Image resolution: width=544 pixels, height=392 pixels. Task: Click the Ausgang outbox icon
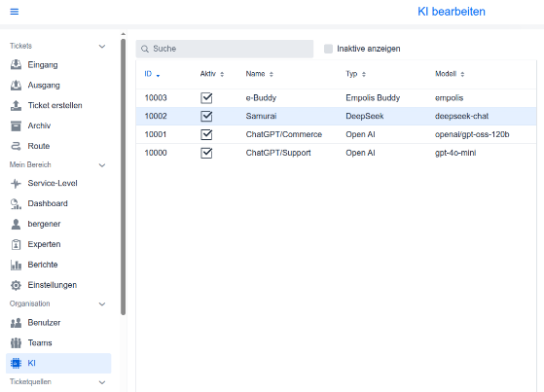[16, 85]
